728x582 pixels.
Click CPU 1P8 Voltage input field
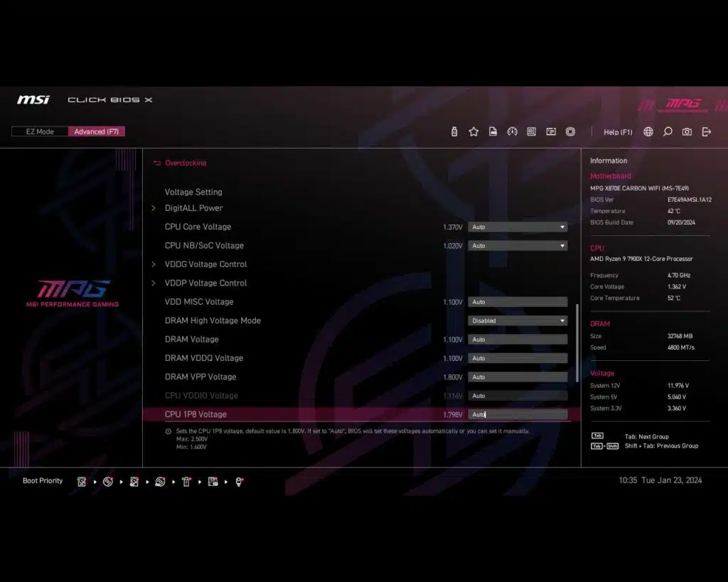[x=518, y=414]
